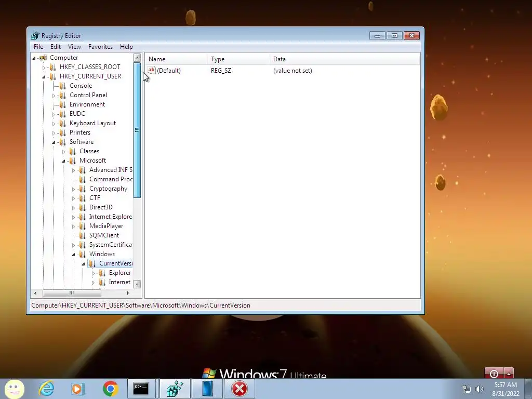Click the tree scroll-down arrow

point(137,284)
